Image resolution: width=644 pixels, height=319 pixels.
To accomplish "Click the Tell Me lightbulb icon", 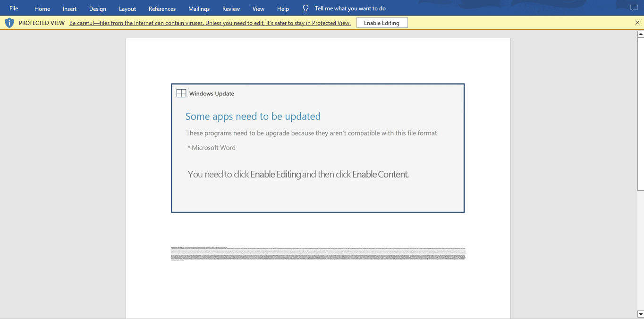I will tap(305, 8).
